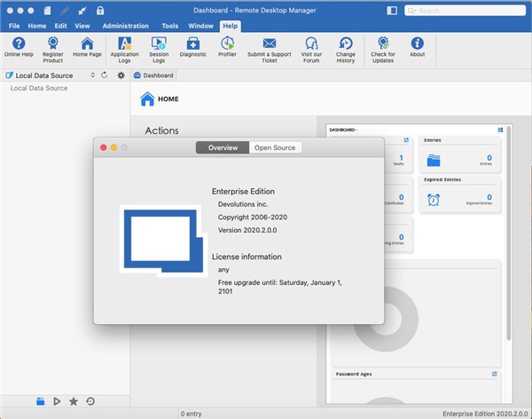Click into the Search field

tap(465, 11)
